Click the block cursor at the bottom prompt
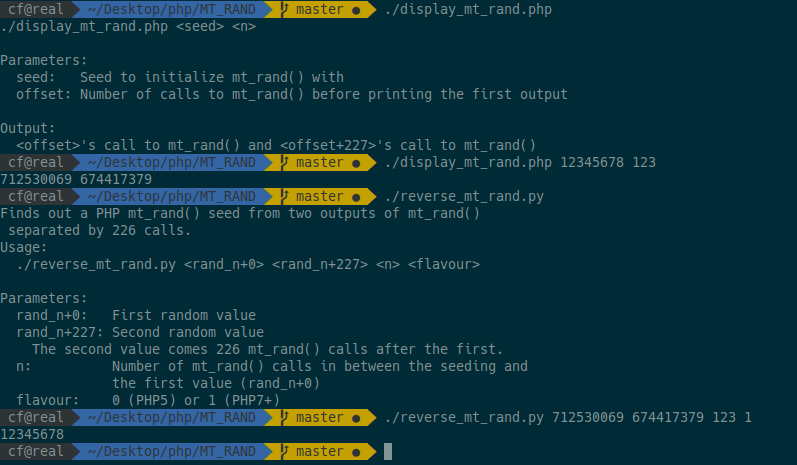Viewport: 797px width, 465px height. [x=388, y=451]
